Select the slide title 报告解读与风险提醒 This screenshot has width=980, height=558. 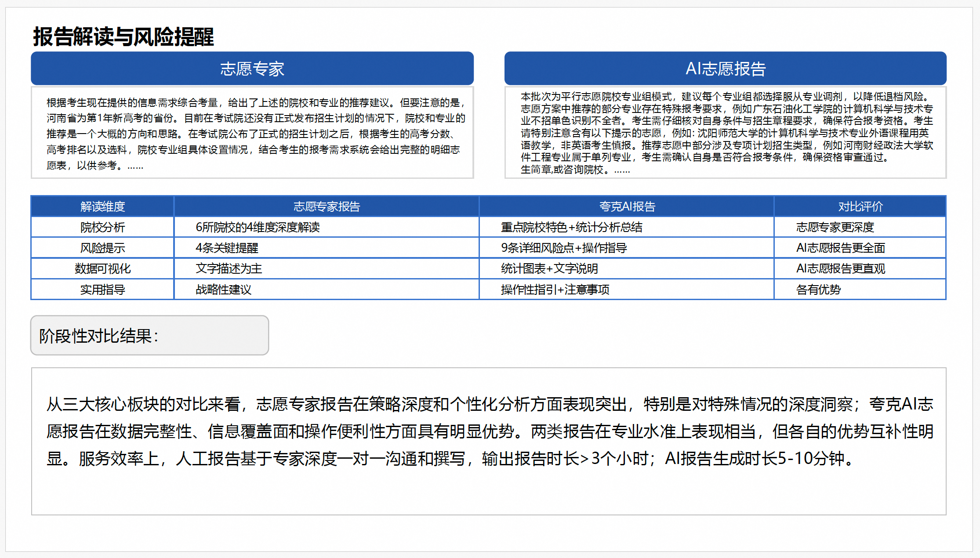123,36
